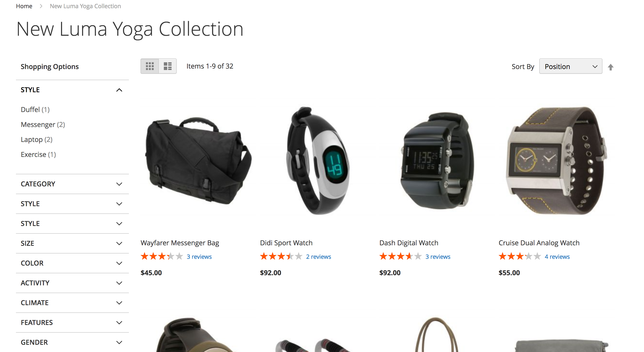
Task: Select the Laptop style filter
Action: click(x=36, y=140)
